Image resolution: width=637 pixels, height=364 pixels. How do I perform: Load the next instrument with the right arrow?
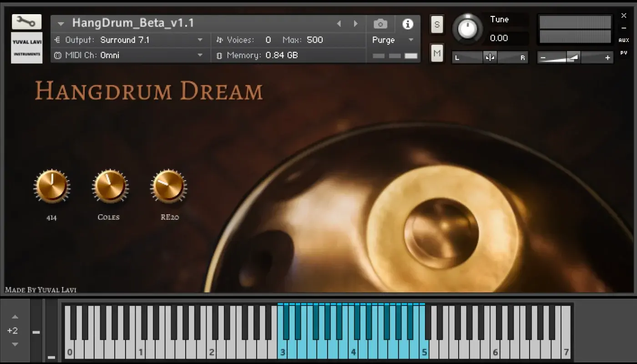point(356,23)
